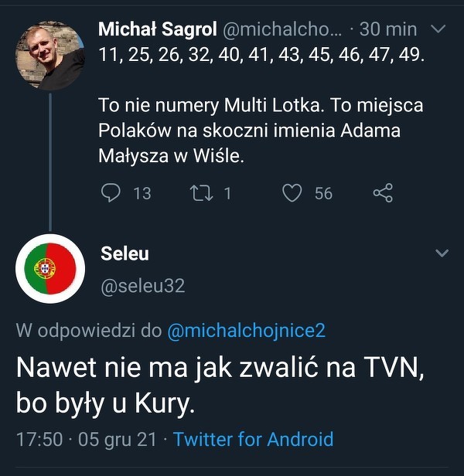This screenshot has height=476, width=464.
Task: Retweet Michał Sagrol's tweet using the retweet icon
Action: click(x=200, y=192)
